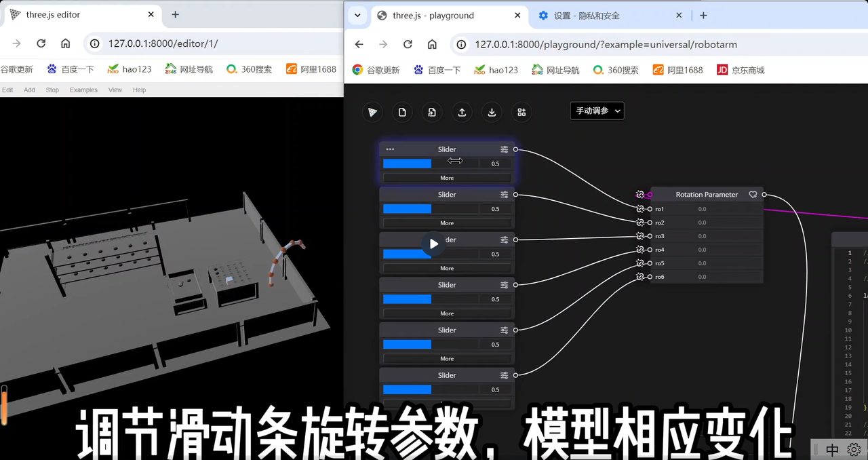Viewport: 868px width, 460px height.
Task: Click the 0.5 value field of the ro2 Slider node
Action: click(x=495, y=209)
